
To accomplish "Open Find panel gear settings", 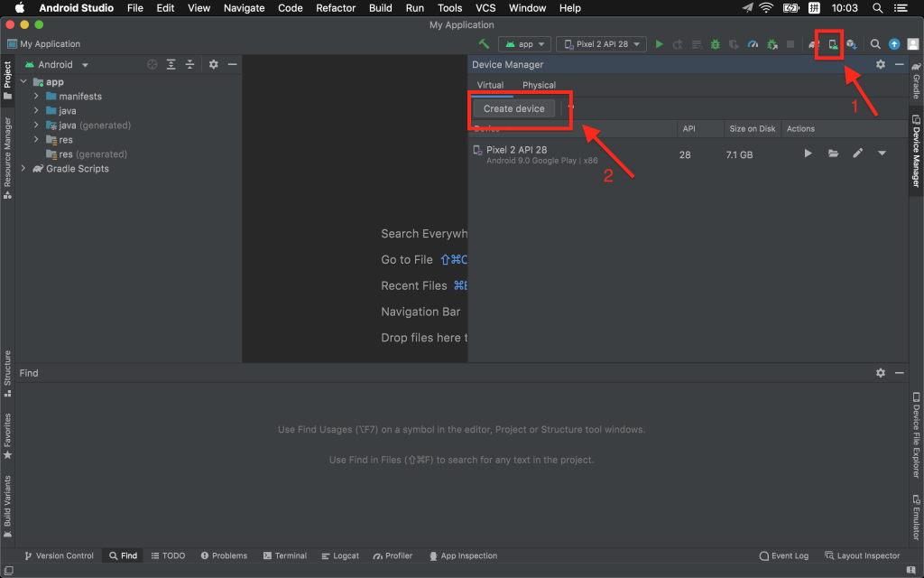I will [881, 373].
